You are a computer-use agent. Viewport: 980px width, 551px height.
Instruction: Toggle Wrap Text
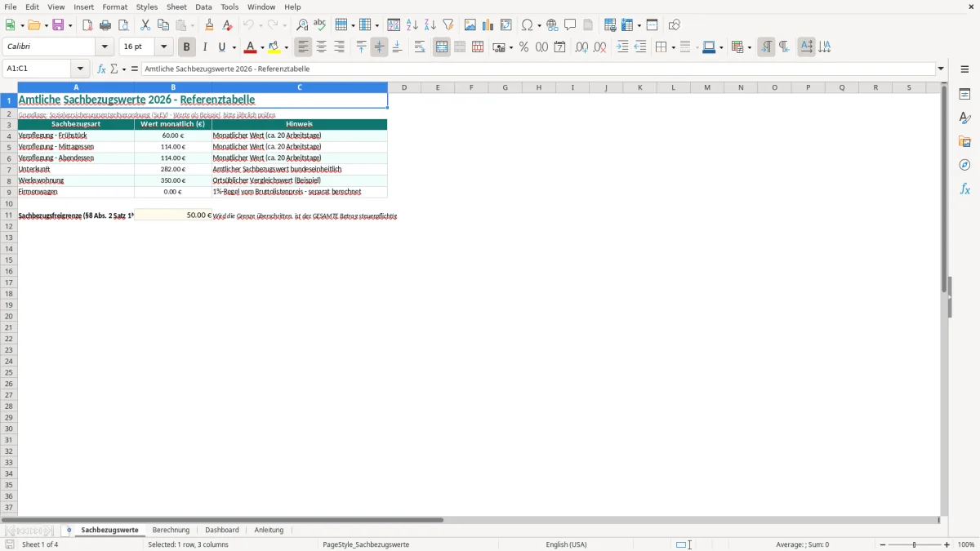[x=420, y=47]
